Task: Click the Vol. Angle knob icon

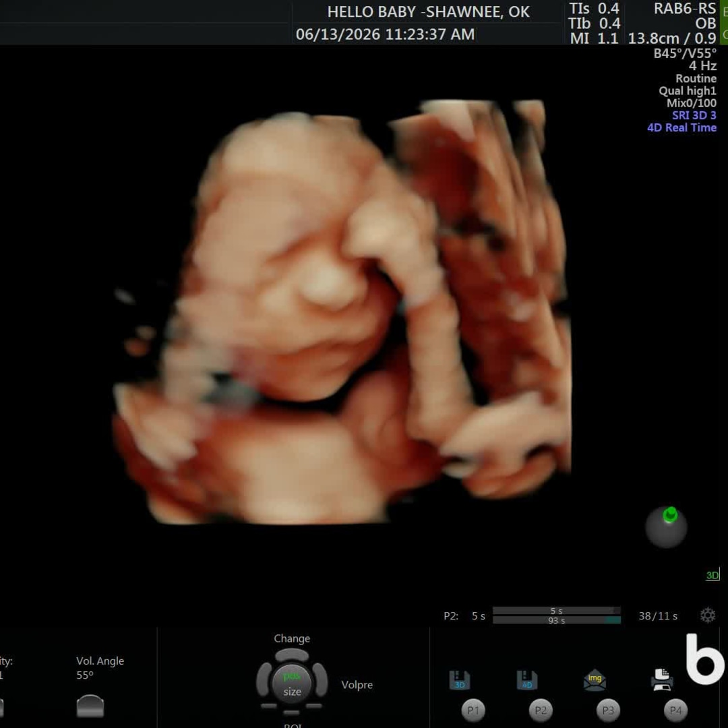Action: pos(90,706)
